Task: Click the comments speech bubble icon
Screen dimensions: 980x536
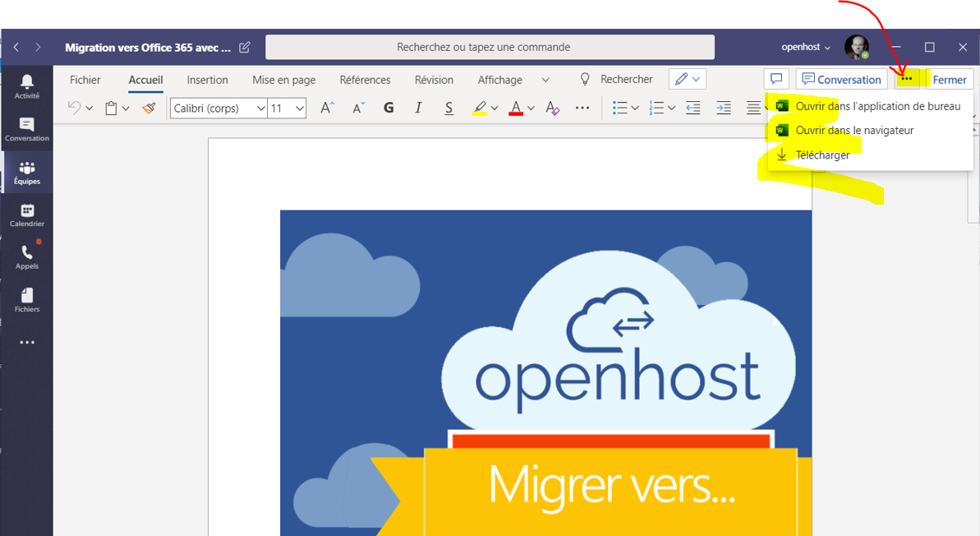Action: [775, 79]
